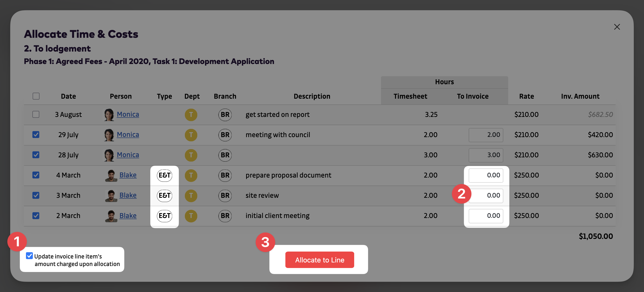644x292 pixels.
Task: Click E&T type badge on 4 March row
Action: click(x=164, y=175)
